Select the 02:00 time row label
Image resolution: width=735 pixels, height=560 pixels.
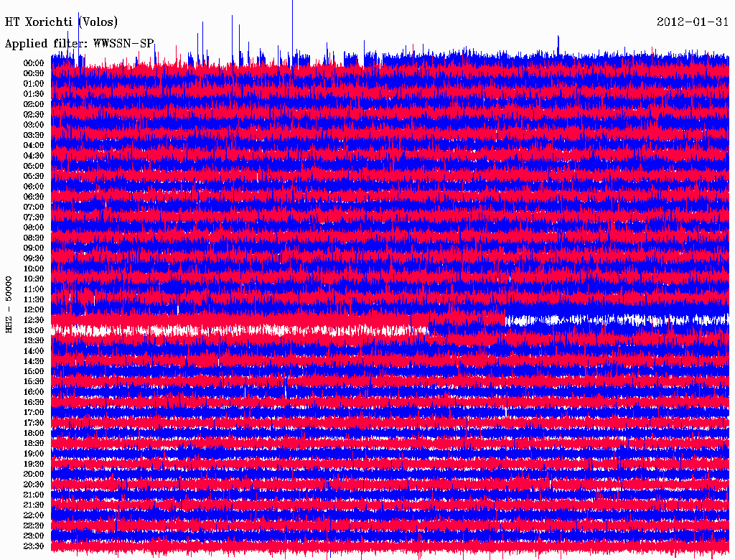point(34,104)
